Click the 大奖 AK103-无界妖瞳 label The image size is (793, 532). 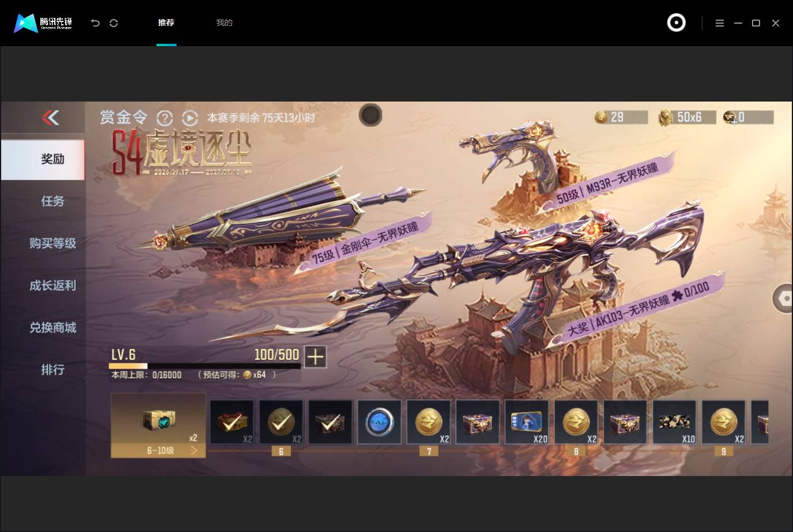(638, 309)
